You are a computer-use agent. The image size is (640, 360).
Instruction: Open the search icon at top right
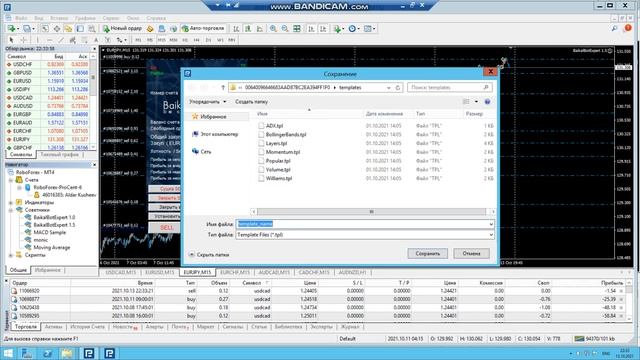pyautogui.click(x=615, y=29)
